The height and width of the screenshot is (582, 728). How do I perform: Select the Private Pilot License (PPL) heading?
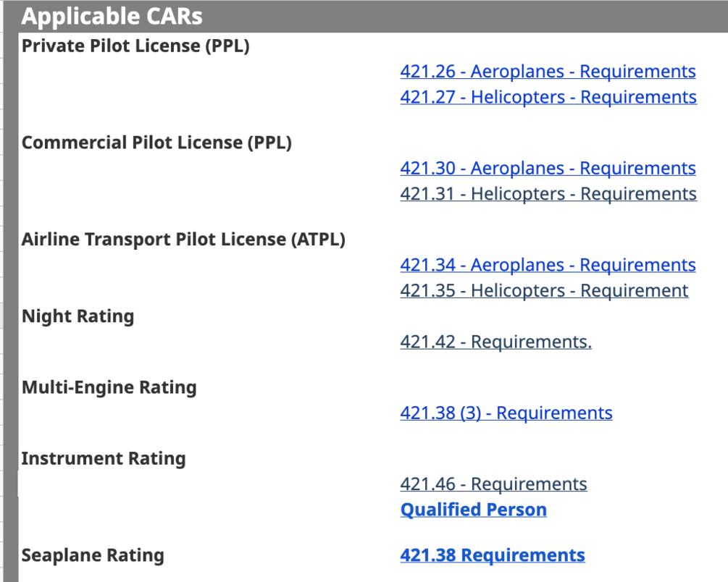coord(135,46)
